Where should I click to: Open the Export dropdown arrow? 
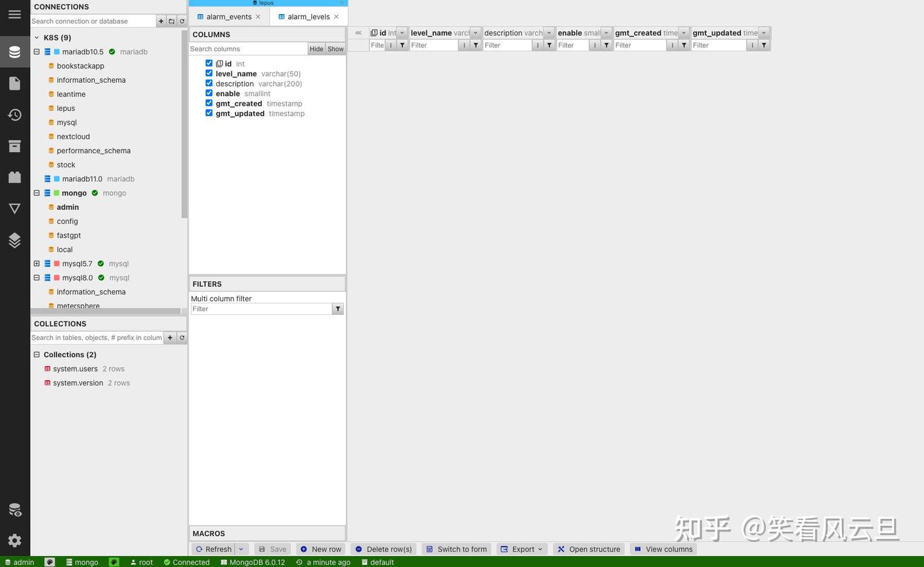pos(539,549)
